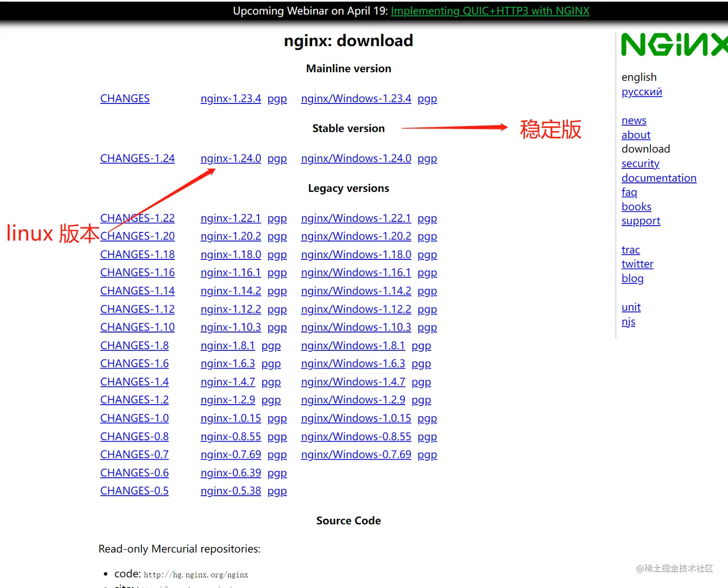This screenshot has height=588, width=728.
Task: Download nginx-1.23.4 source
Action: click(x=231, y=99)
